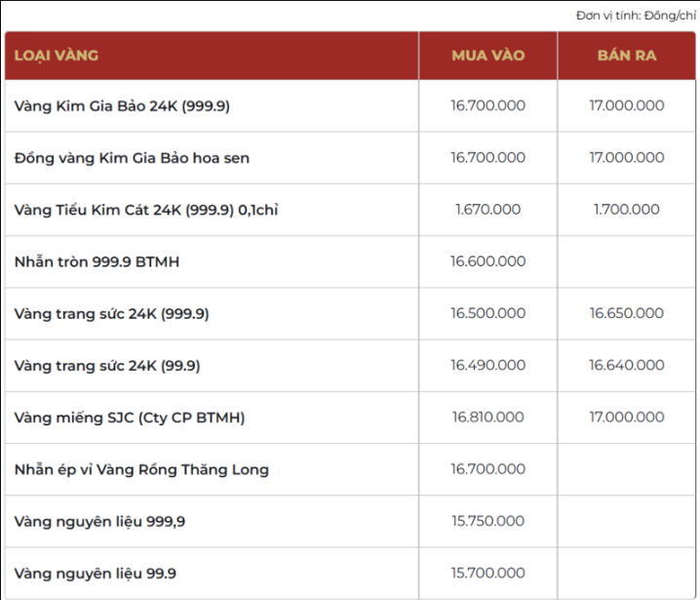Click sell price of Vàng miếng SJC
Screen dimensions: 700x600
pyautogui.click(x=627, y=417)
